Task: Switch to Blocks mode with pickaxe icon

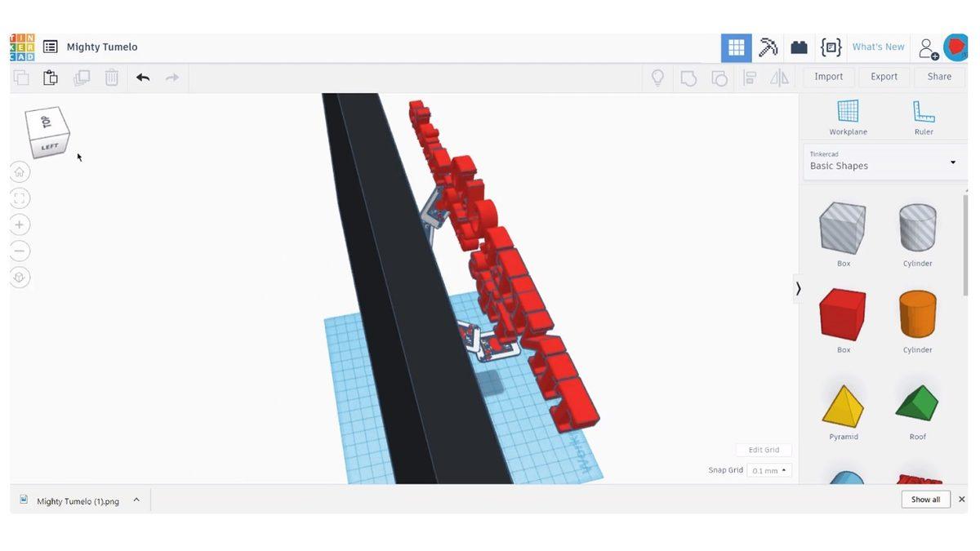Action: 766,45
